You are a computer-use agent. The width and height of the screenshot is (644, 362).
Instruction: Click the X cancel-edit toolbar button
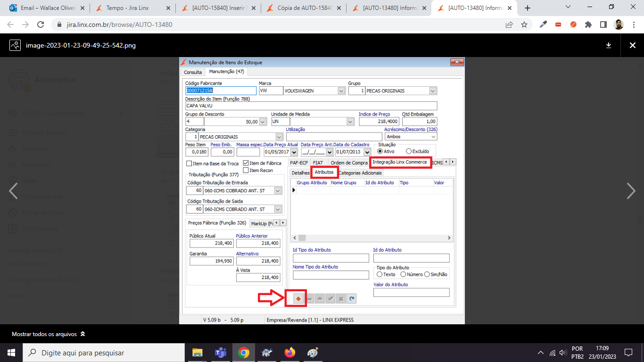pyautogui.click(x=341, y=298)
